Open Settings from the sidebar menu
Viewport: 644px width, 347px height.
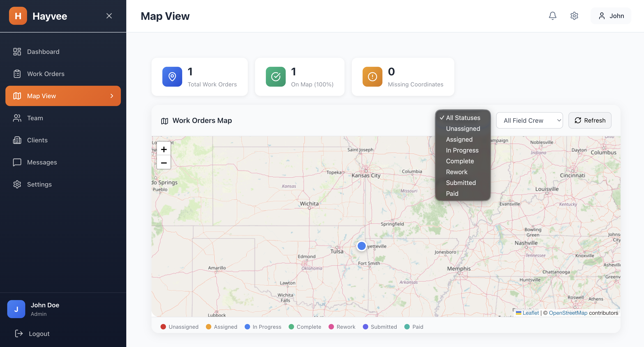(x=39, y=184)
